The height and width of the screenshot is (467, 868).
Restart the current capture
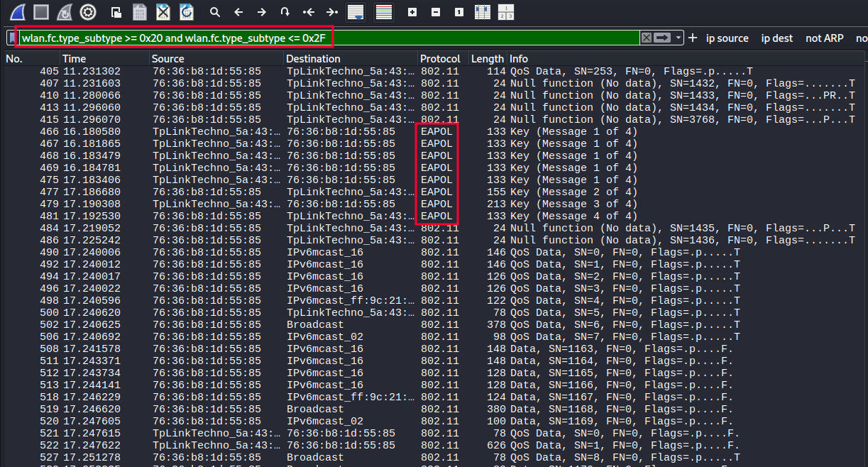[65, 12]
